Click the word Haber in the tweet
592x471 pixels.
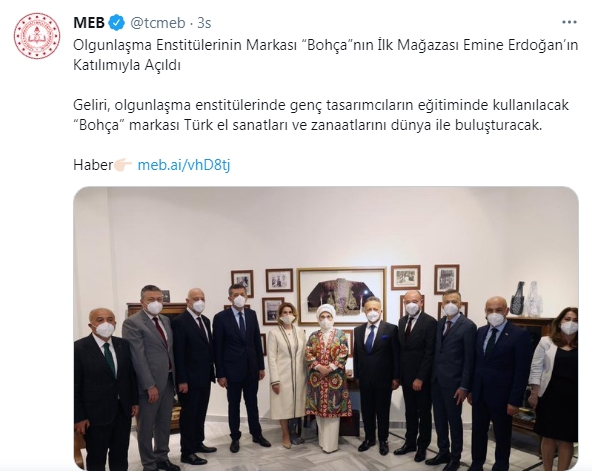[x=93, y=165]
